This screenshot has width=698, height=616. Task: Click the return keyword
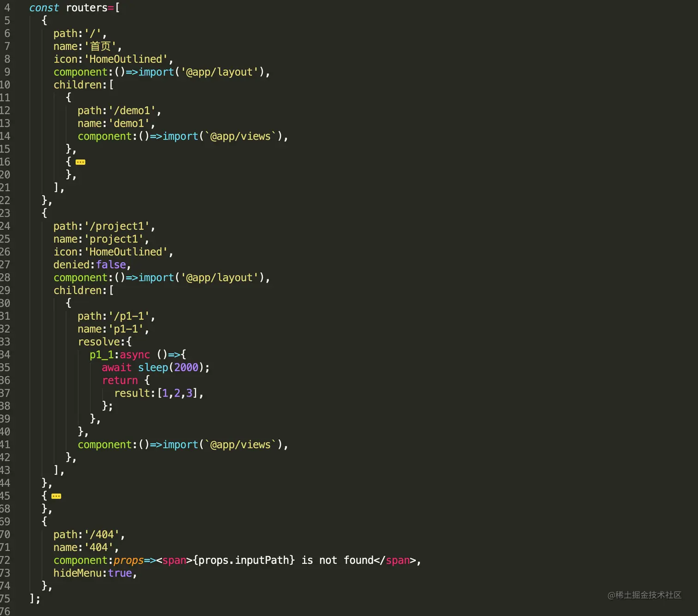[120, 380]
